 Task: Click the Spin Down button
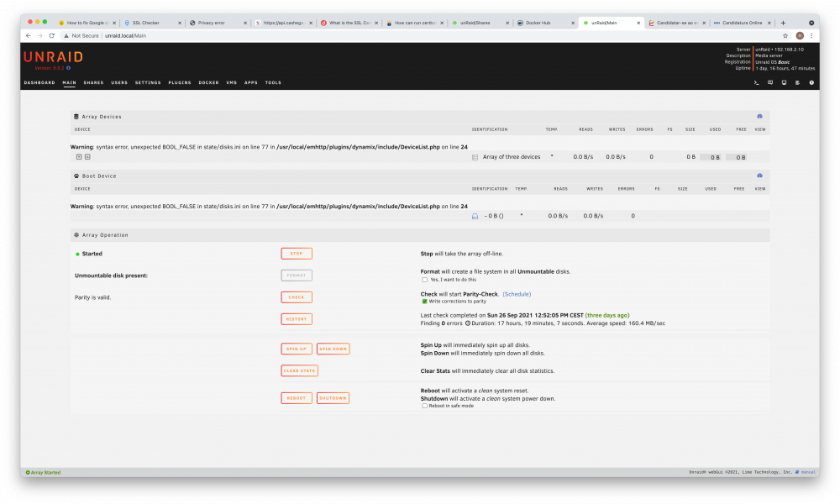click(x=333, y=349)
